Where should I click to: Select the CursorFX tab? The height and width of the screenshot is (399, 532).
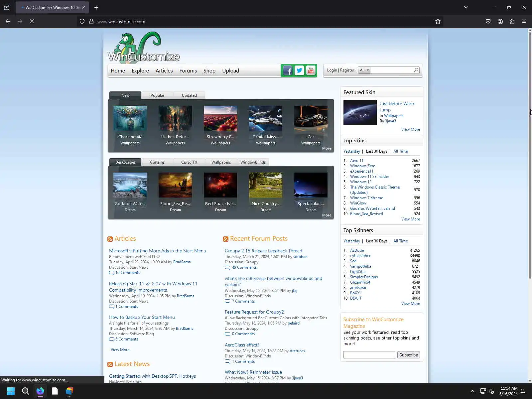click(x=189, y=162)
